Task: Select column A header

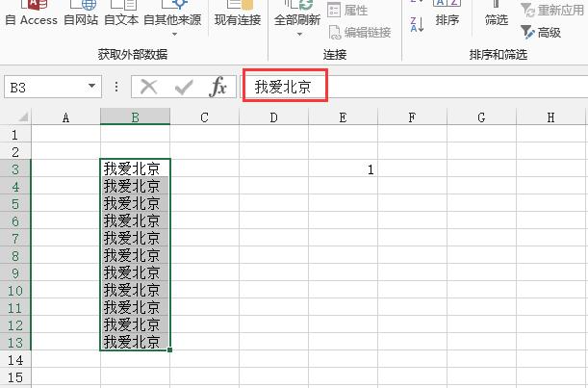Action: [x=66, y=117]
